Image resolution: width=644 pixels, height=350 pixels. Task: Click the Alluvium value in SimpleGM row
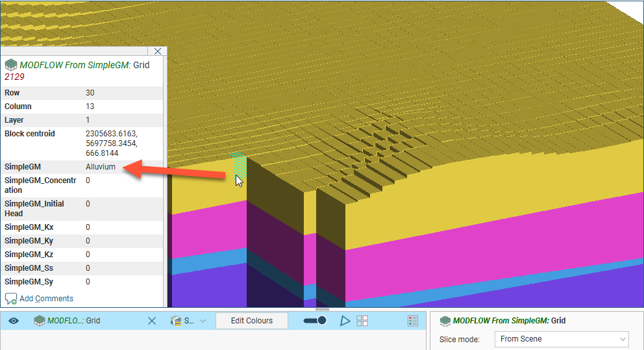click(x=101, y=167)
